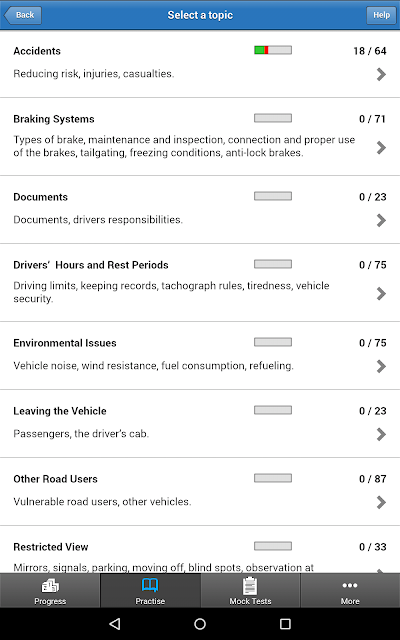Tap the Android home circle icon

(200, 624)
